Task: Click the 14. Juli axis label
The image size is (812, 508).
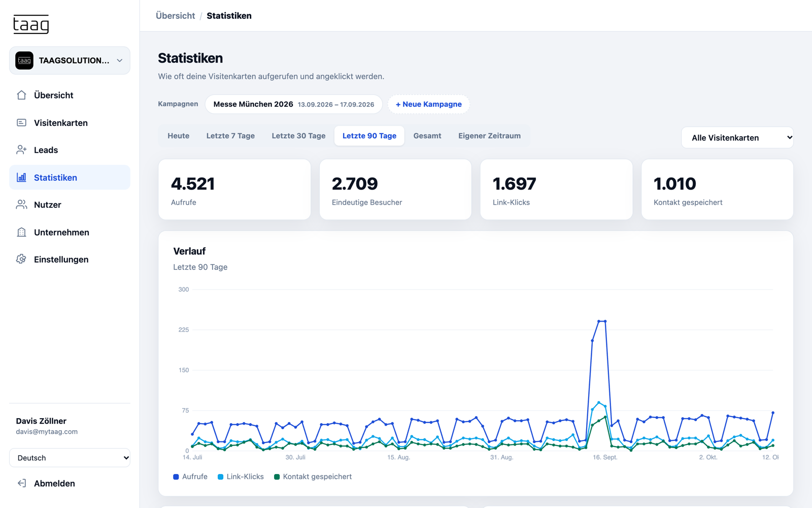Action: click(192, 457)
